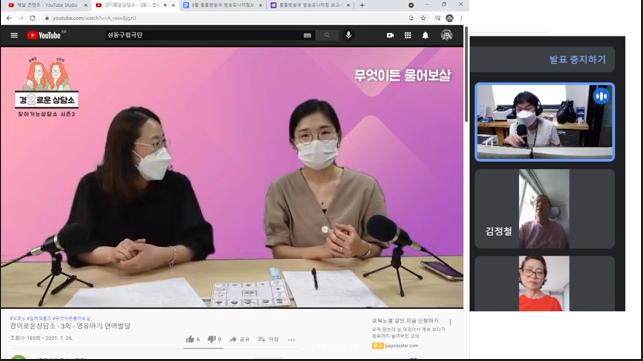
Task: Share the video via 공유 button
Action: click(239, 339)
